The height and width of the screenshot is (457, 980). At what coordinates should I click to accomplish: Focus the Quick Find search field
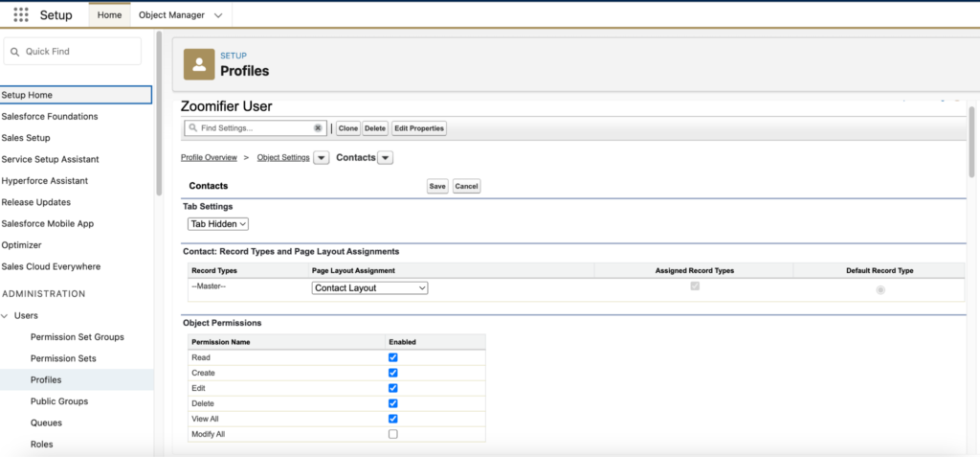coord(73,52)
